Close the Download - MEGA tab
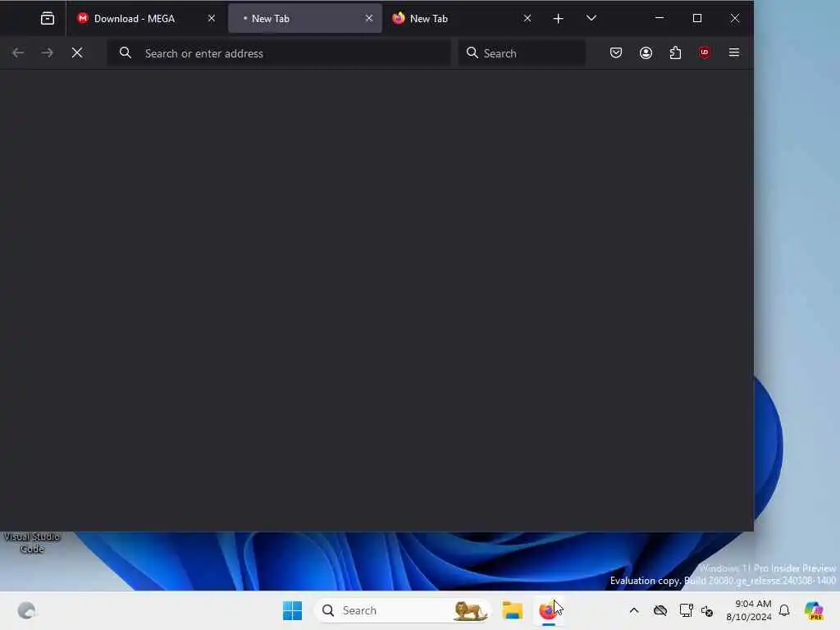Image resolution: width=840 pixels, height=630 pixels. (212, 19)
